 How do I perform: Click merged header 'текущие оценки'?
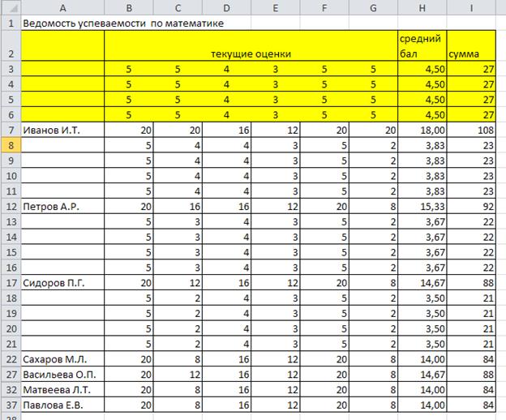[251, 45]
